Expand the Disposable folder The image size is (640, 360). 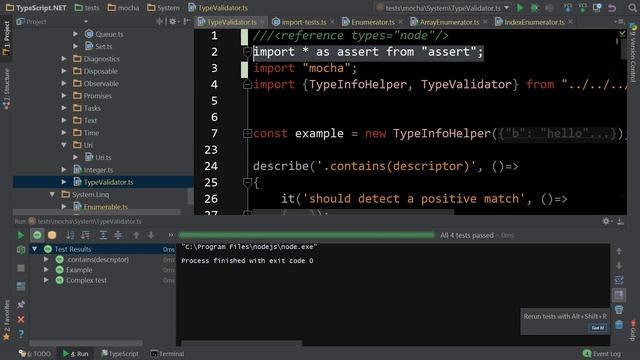point(64,71)
